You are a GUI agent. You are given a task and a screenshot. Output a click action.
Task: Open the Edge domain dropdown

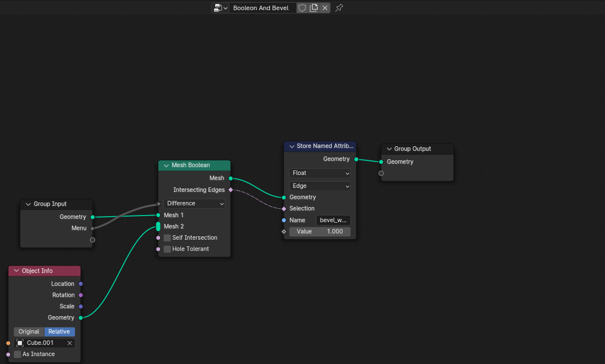point(320,186)
